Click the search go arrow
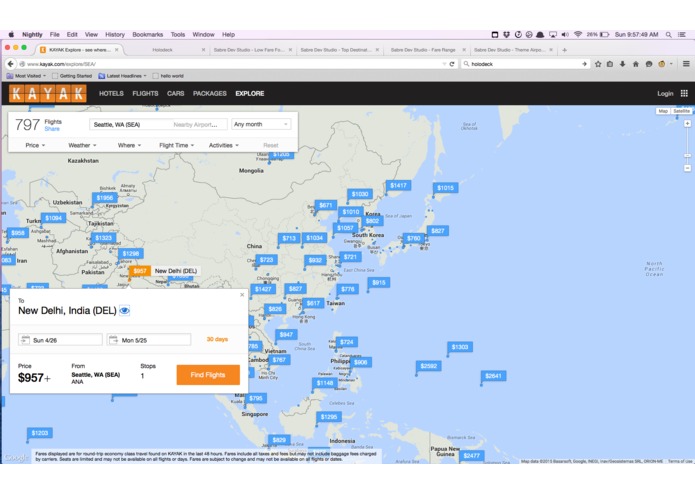 tap(584, 64)
